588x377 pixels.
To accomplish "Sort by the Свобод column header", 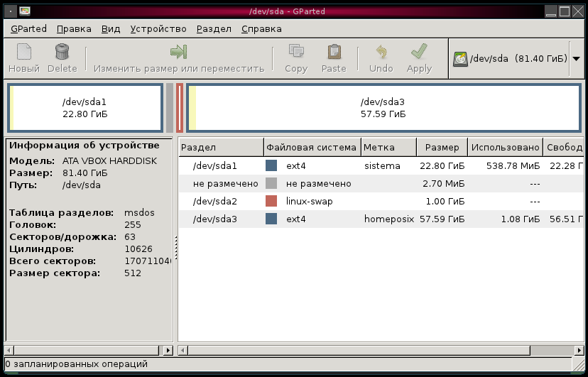I will (x=564, y=147).
